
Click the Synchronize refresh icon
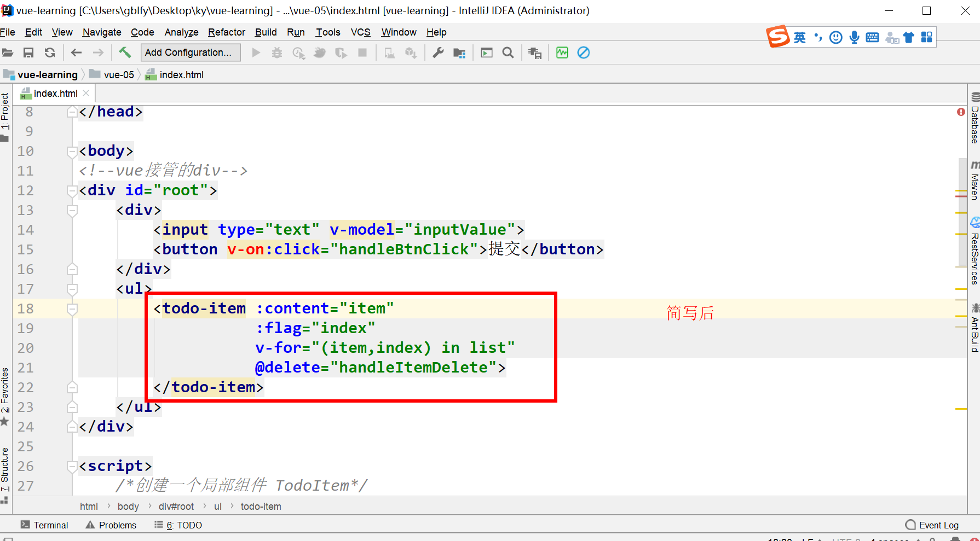coord(50,53)
